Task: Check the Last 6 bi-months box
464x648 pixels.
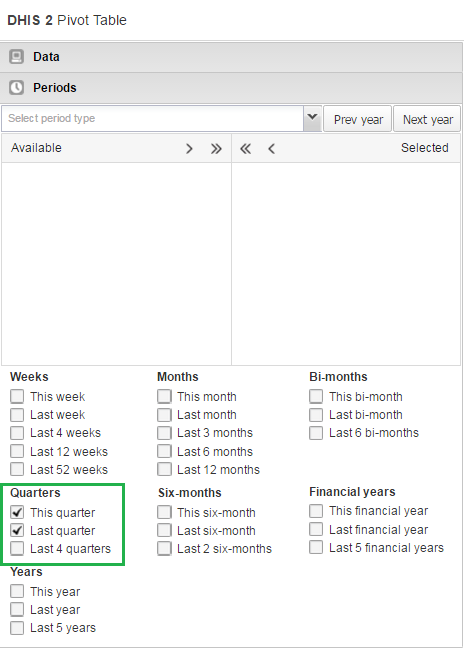Action: pyautogui.click(x=316, y=433)
